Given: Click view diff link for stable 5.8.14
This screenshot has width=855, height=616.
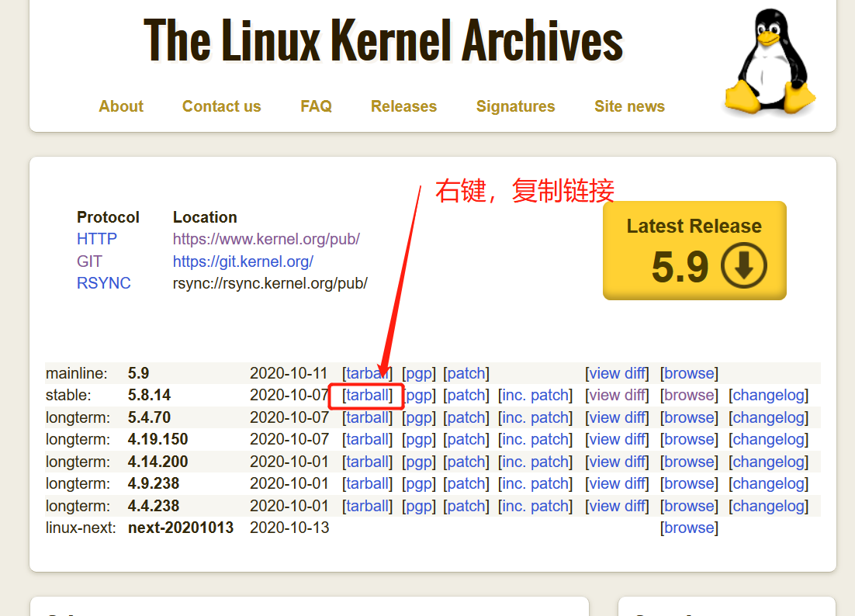Looking at the screenshot, I should [x=618, y=395].
